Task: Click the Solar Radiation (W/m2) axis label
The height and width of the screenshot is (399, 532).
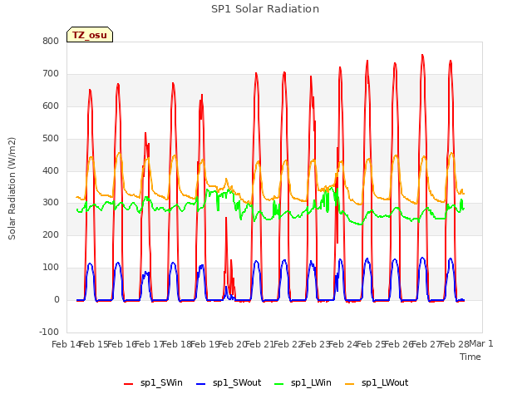Action: tap(12, 189)
